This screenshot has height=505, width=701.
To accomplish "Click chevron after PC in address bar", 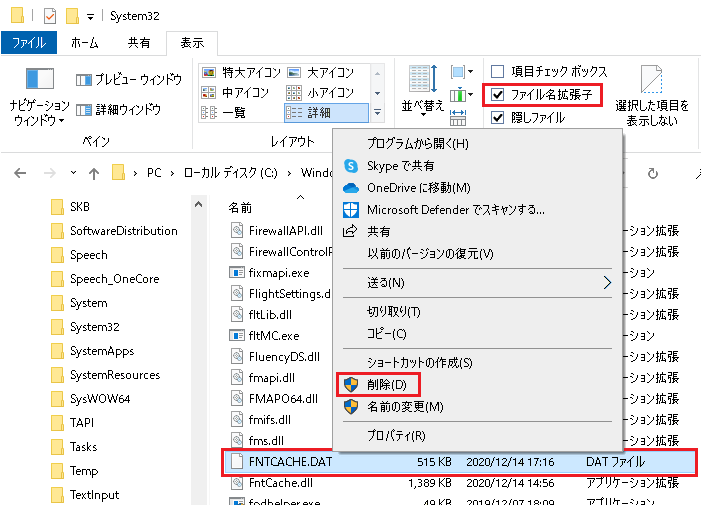I will 172,173.
